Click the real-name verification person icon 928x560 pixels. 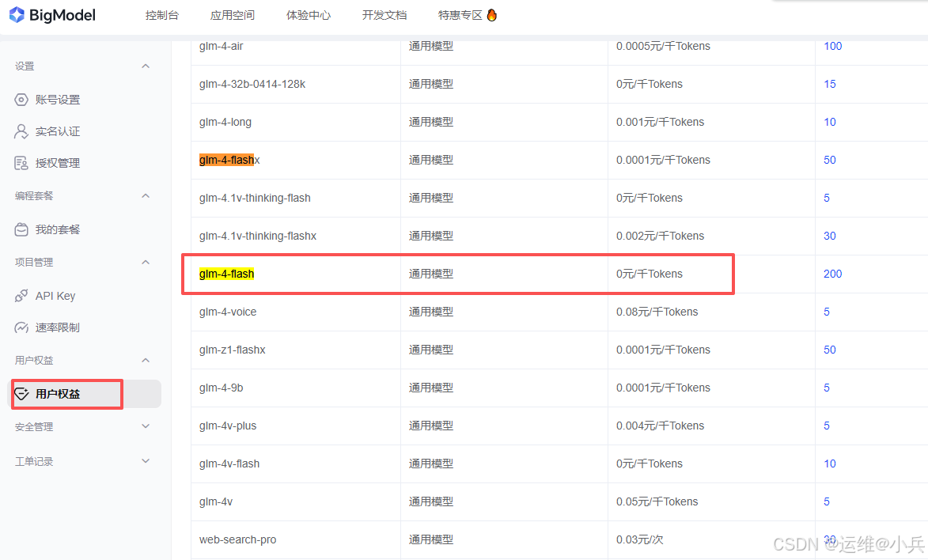[x=21, y=131]
